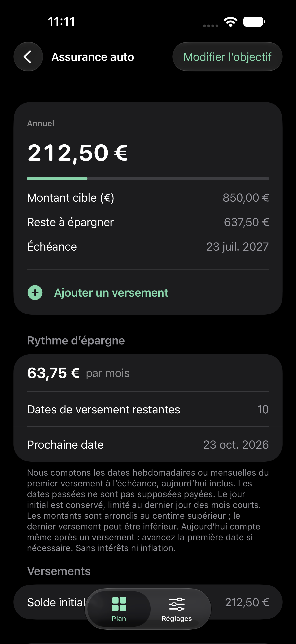Tap the 212,50 € saved amount
The height and width of the screenshot is (644, 296).
coord(78,153)
